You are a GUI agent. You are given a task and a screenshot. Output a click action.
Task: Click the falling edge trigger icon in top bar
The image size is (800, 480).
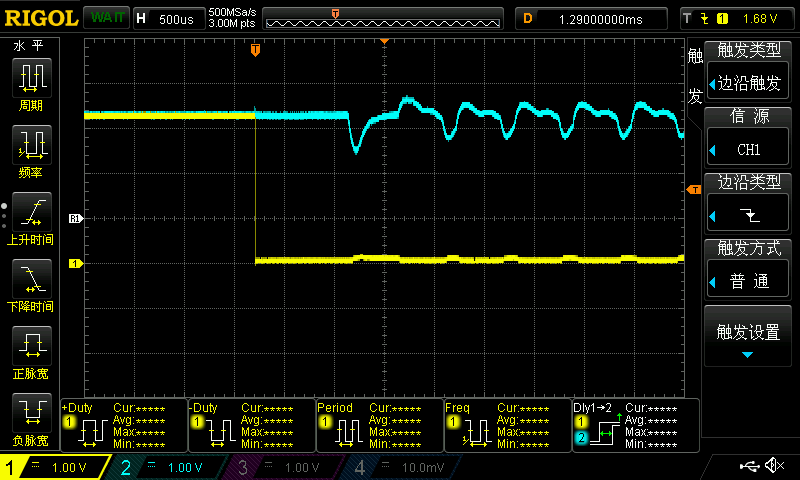click(705, 19)
